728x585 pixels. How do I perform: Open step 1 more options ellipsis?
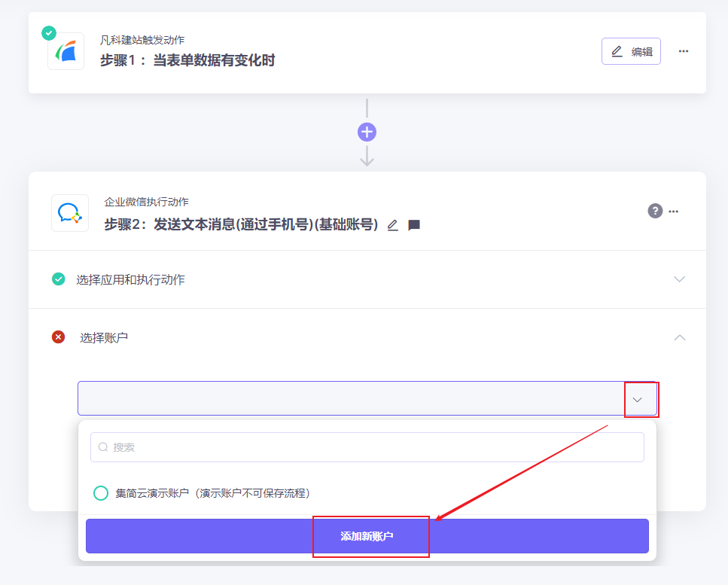[x=684, y=51]
